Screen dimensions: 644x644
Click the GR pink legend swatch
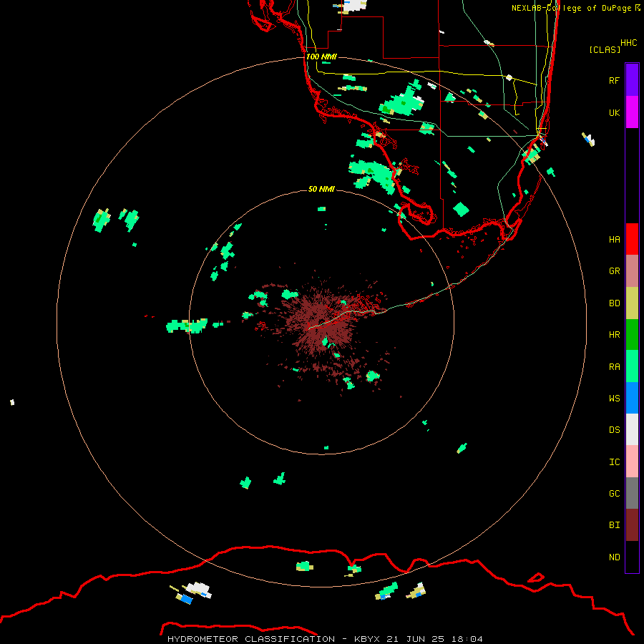click(x=632, y=271)
